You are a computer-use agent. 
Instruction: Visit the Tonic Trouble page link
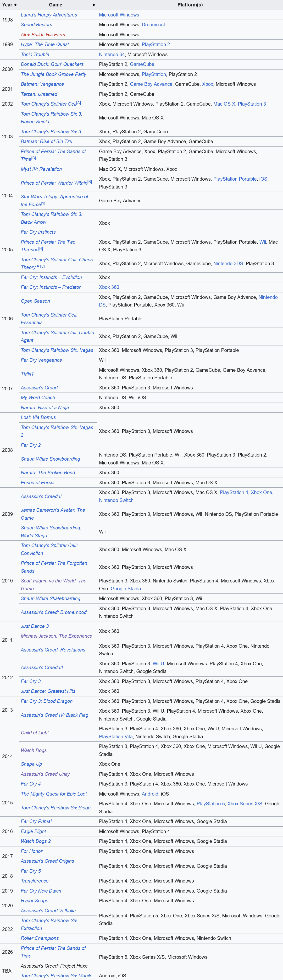(35, 54)
